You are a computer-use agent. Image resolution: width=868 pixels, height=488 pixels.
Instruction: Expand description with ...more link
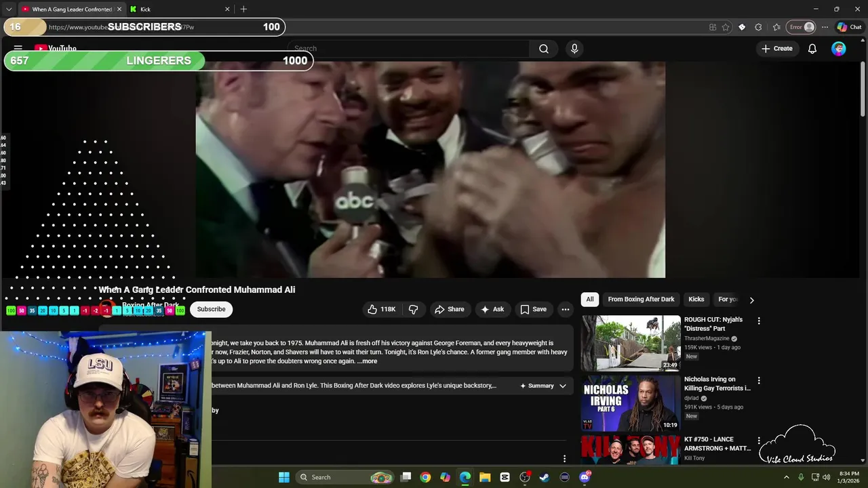[x=367, y=361]
